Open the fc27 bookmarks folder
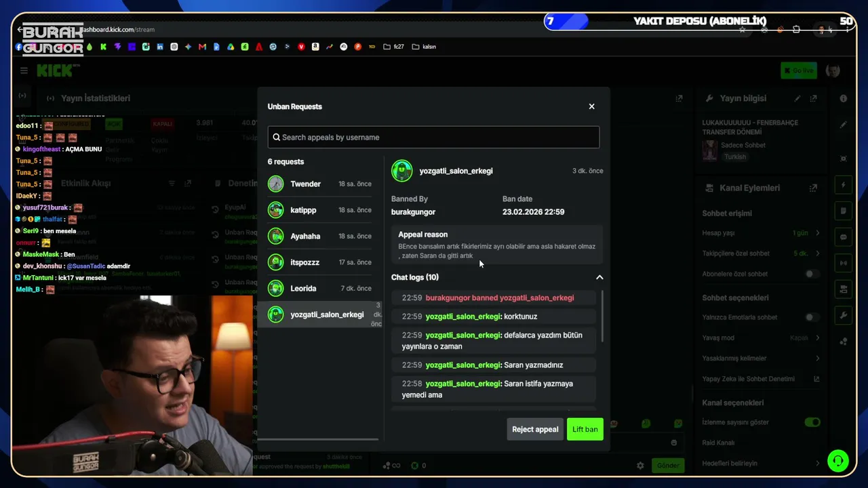This screenshot has height=488, width=868. tap(393, 47)
